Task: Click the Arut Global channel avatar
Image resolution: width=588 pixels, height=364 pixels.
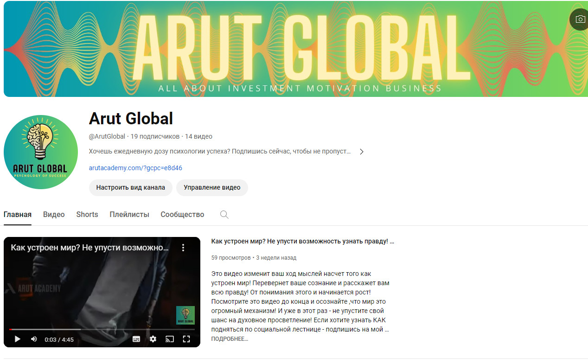Action: [x=41, y=152]
